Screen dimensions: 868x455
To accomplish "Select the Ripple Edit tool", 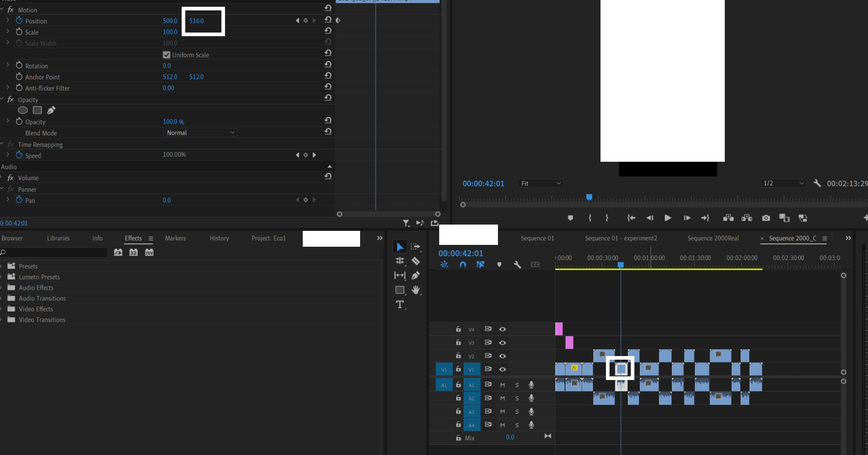I will pos(400,261).
